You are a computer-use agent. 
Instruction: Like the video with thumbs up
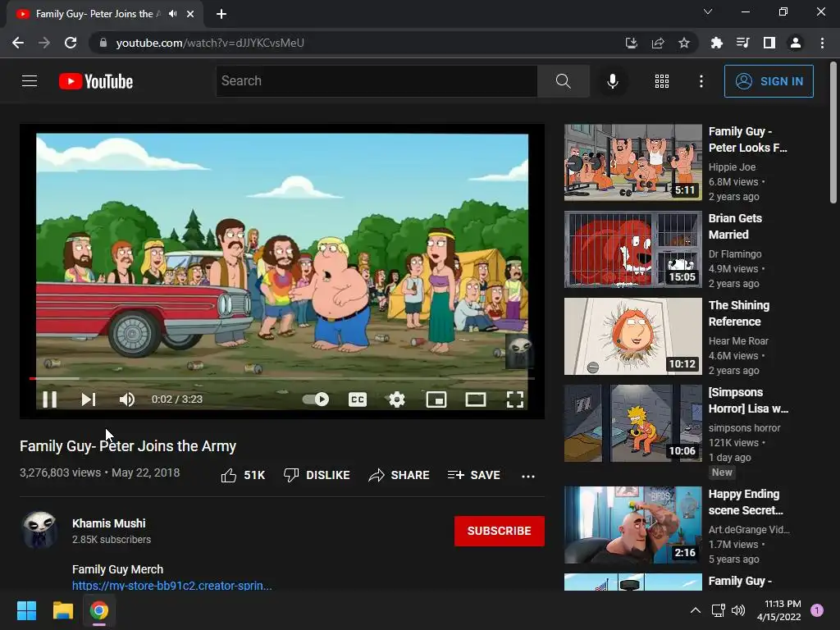[243, 475]
